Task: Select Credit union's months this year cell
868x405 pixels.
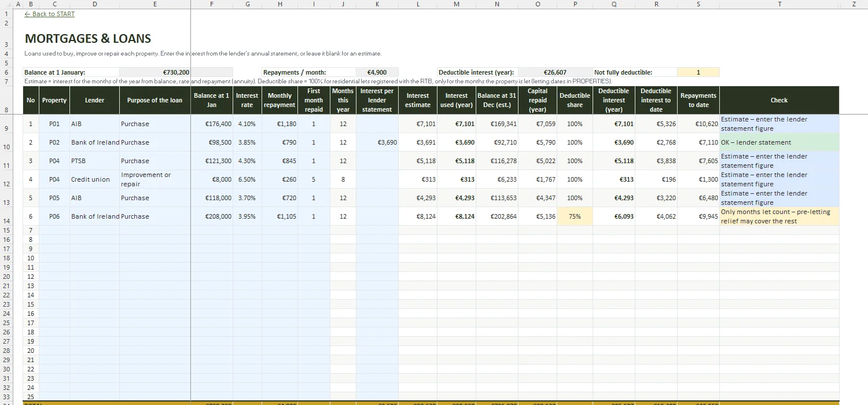Action: click(x=343, y=179)
